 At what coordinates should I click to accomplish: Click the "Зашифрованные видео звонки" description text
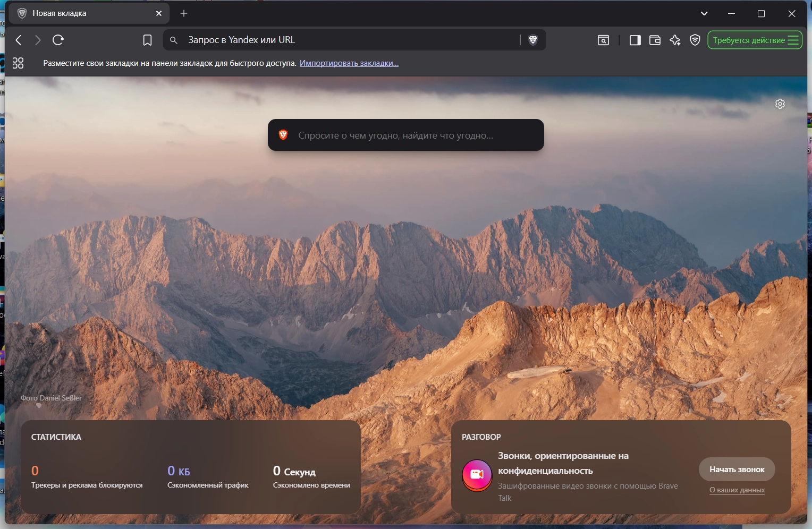coord(588,492)
